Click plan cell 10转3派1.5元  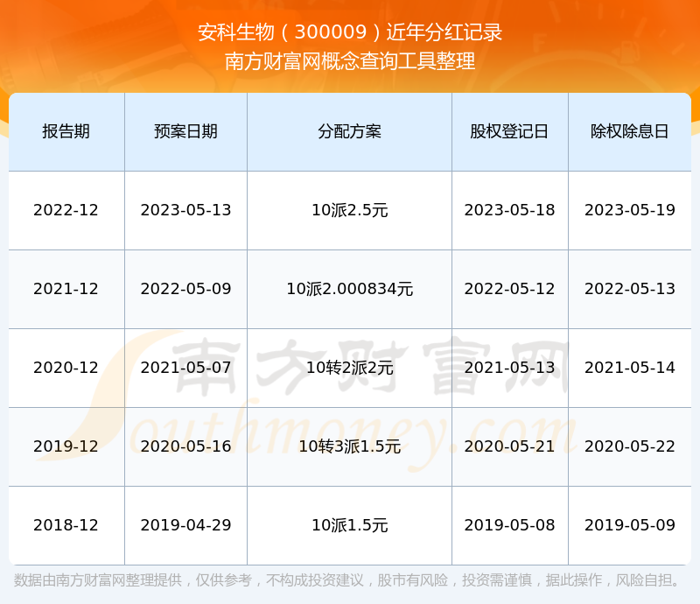click(349, 446)
